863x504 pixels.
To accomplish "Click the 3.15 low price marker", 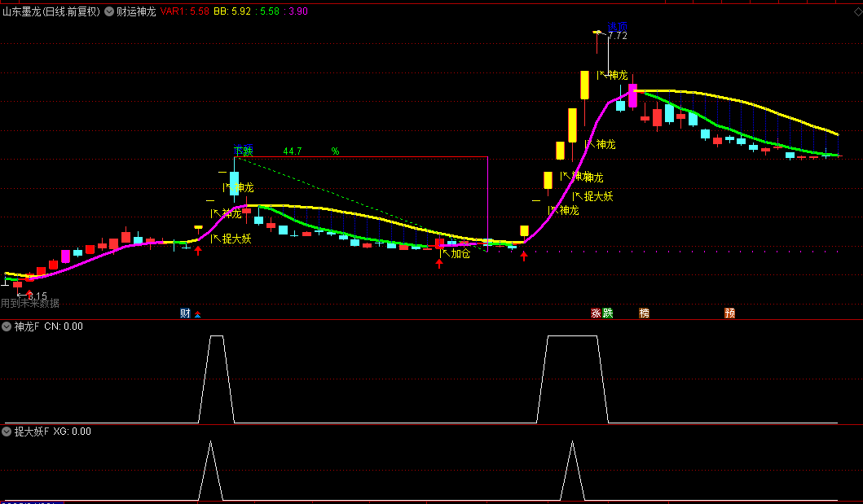I will tap(37, 296).
